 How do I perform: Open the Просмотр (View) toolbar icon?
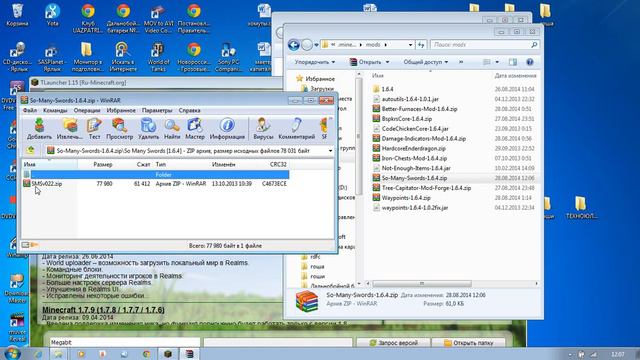120,129
